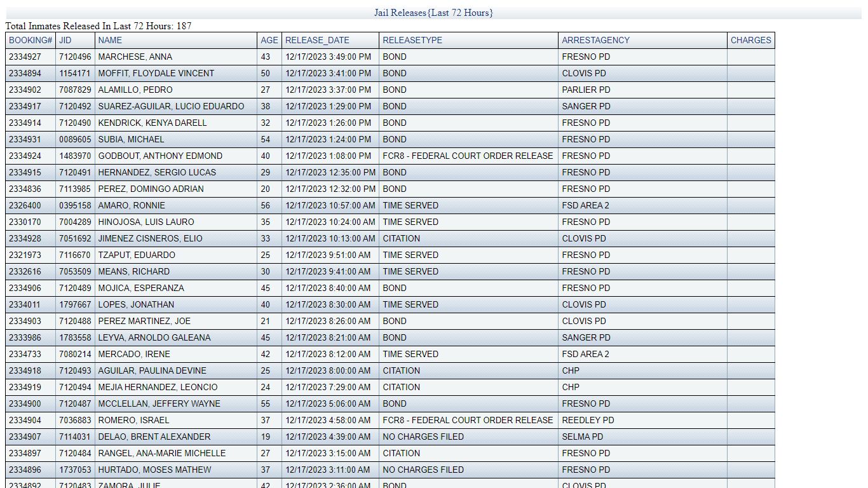Click JID value 1797667
868x488 pixels.
(75, 304)
